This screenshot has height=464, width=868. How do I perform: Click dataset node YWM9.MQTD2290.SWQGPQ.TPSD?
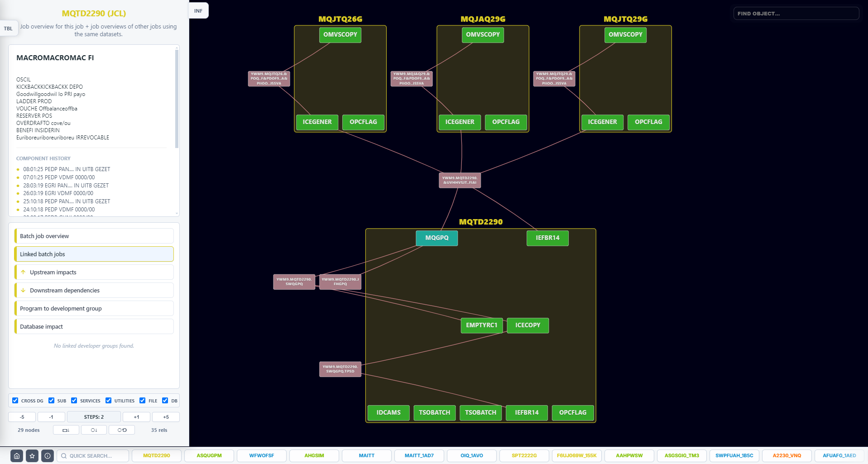tap(340, 369)
